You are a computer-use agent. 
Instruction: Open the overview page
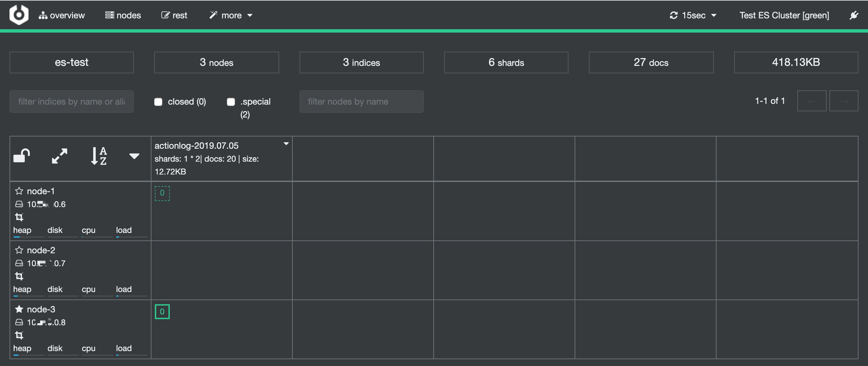[x=61, y=15]
